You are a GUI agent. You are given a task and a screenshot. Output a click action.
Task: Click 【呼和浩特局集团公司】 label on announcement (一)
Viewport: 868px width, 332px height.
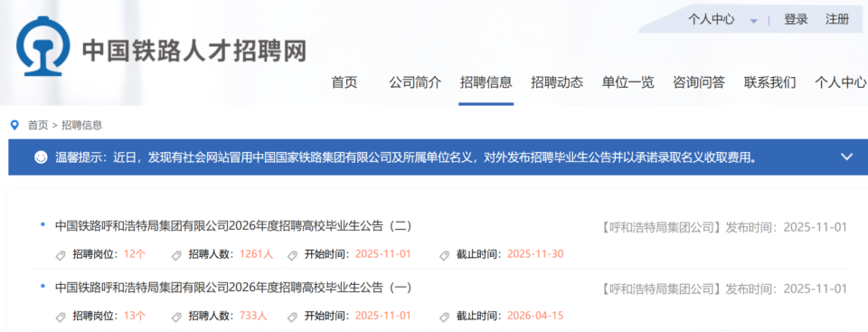click(x=661, y=289)
